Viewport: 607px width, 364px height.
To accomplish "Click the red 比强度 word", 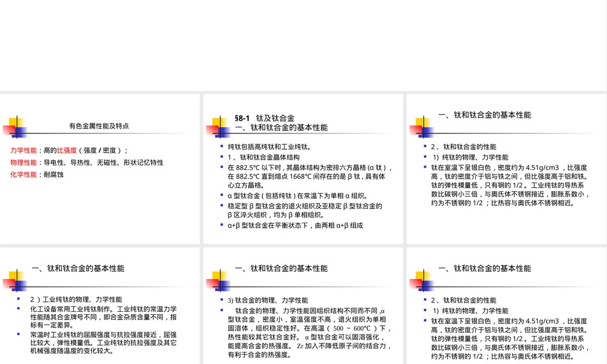I will [x=67, y=150].
